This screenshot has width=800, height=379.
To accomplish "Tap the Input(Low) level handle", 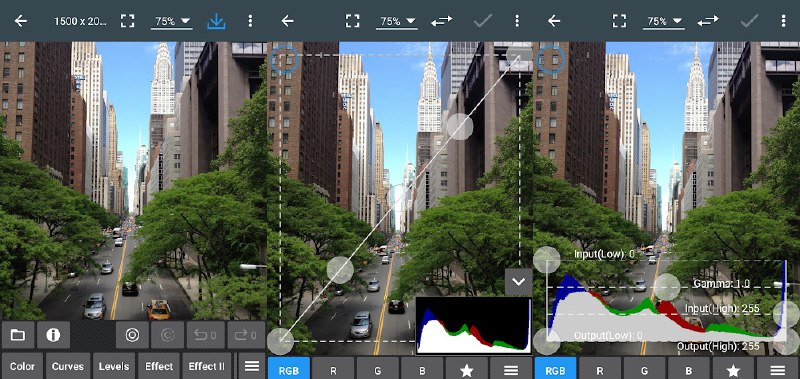I will click(x=547, y=260).
